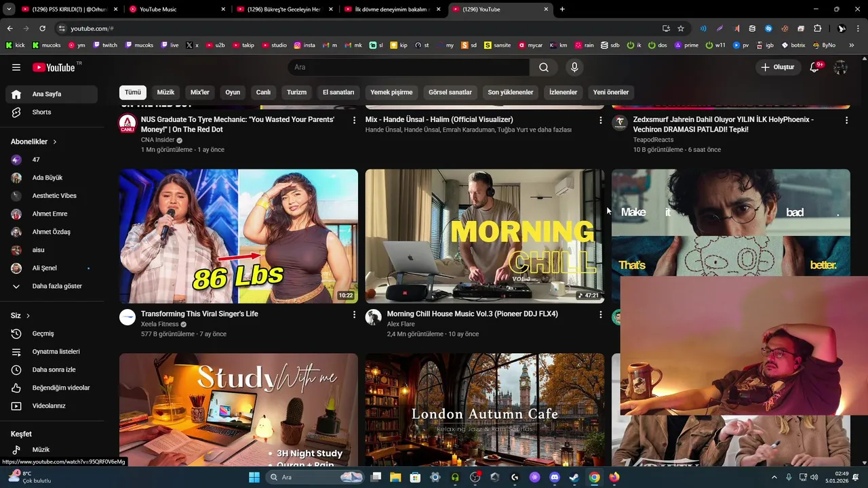Viewport: 868px width, 488px height.
Task: Switch to PS5 KIRILDI browser tab
Action: (x=68, y=9)
